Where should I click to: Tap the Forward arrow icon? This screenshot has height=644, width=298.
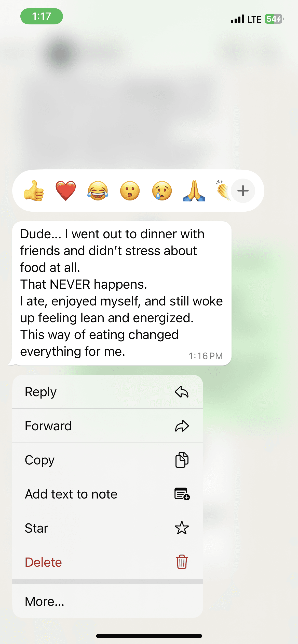(x=182, y=426)
